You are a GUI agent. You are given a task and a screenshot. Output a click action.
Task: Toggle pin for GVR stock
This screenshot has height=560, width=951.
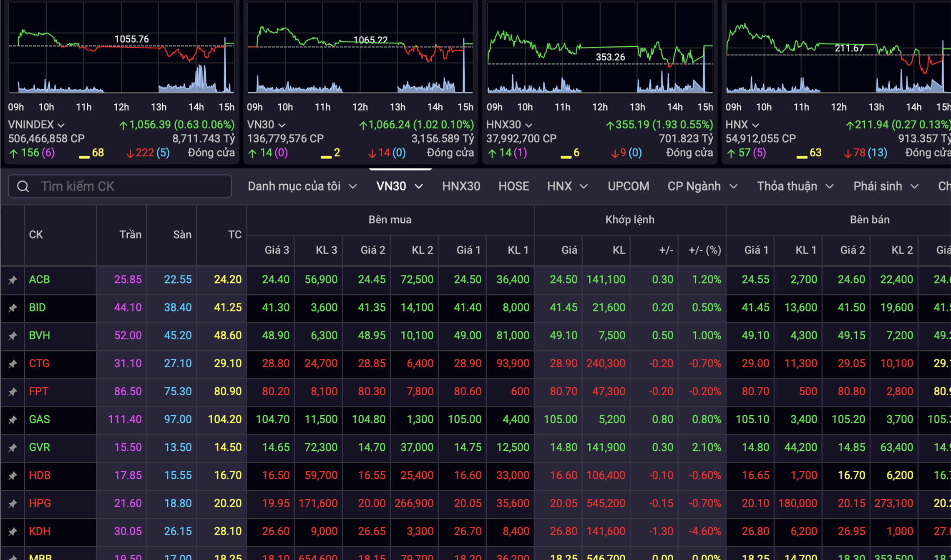point(13,447)
